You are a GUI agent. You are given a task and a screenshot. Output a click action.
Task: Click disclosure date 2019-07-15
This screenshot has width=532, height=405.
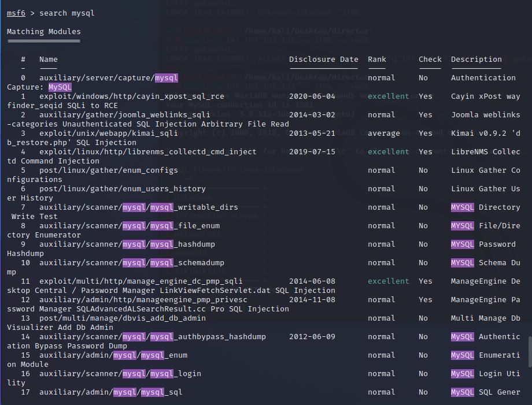[312, 152]
